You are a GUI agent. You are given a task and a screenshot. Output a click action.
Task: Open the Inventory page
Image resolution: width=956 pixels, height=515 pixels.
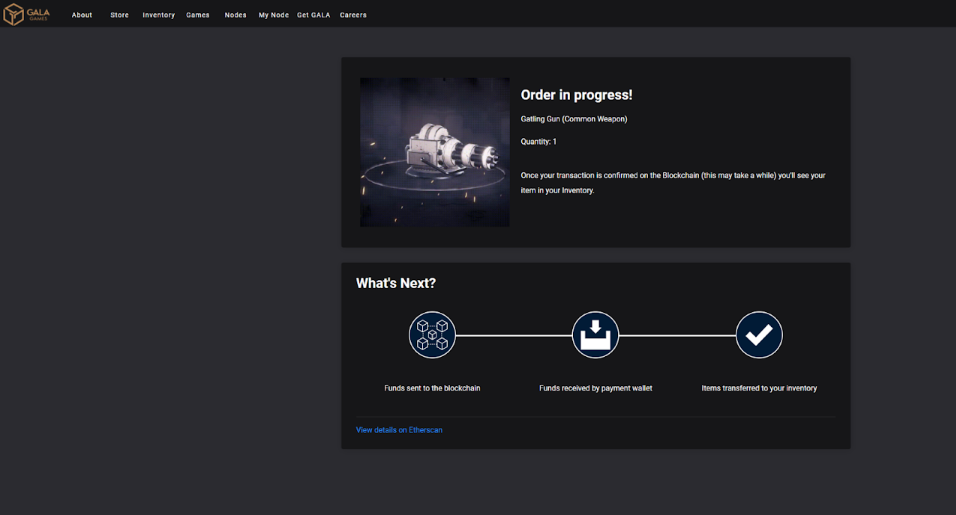pos(159,15)
